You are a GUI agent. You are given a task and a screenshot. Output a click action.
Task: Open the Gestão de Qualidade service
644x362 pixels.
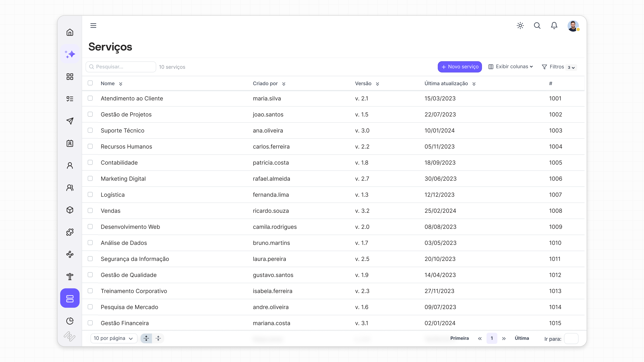point(128,275)
